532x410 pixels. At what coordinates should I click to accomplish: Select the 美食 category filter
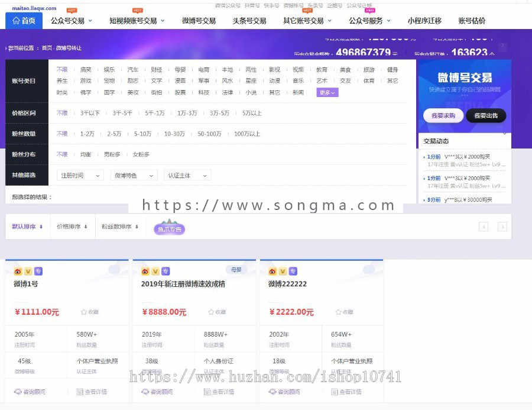[x=345, y=69]
